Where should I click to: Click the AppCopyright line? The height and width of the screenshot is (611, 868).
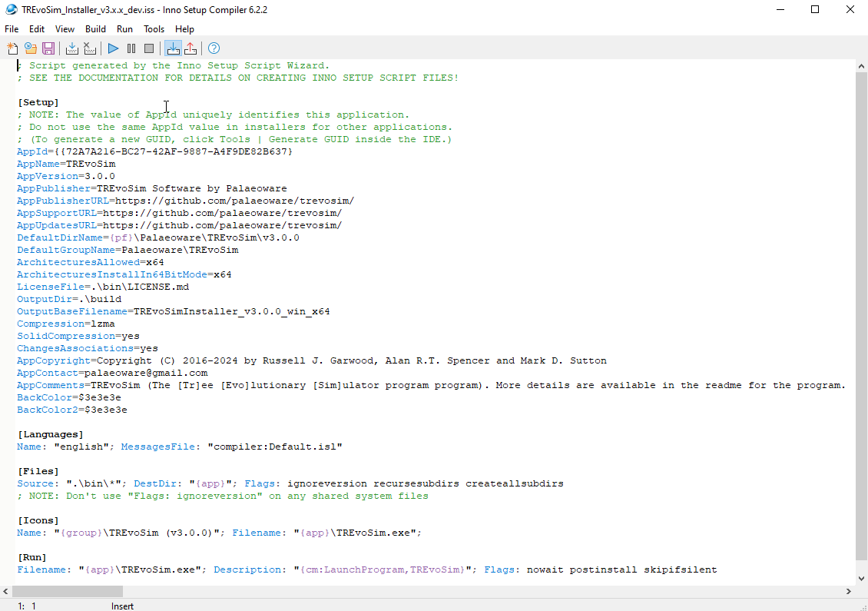click(312, 360)
